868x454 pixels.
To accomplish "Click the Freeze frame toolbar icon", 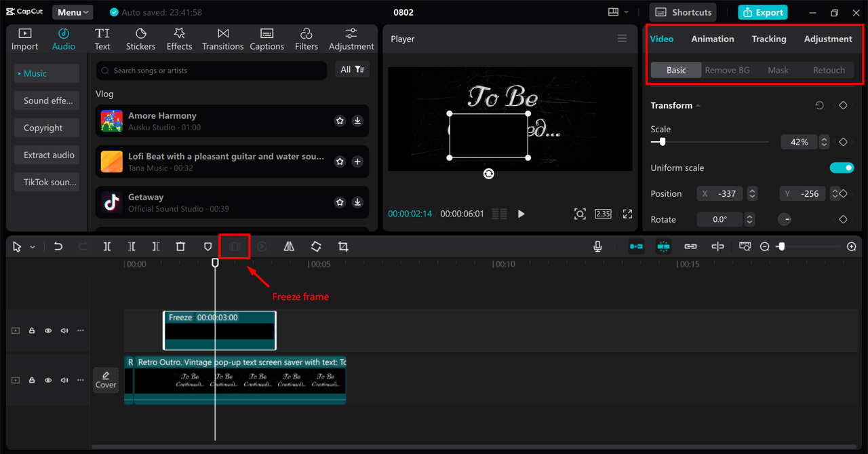I will click(235, 246).
